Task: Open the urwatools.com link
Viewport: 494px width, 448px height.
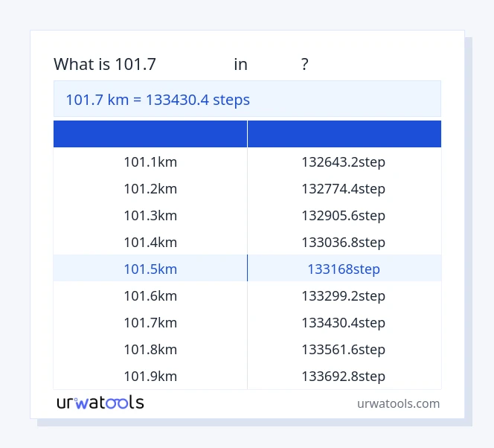Action: [x=398, y=403]
